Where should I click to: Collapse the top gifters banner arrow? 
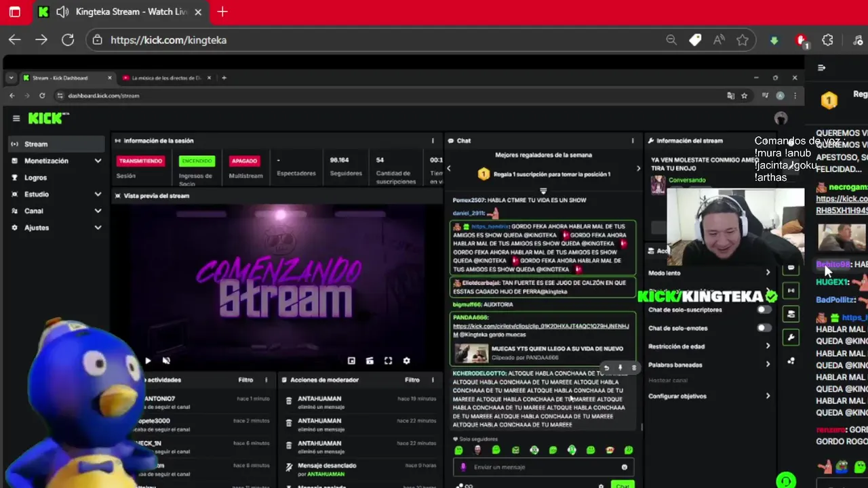[x=543, y=190]
